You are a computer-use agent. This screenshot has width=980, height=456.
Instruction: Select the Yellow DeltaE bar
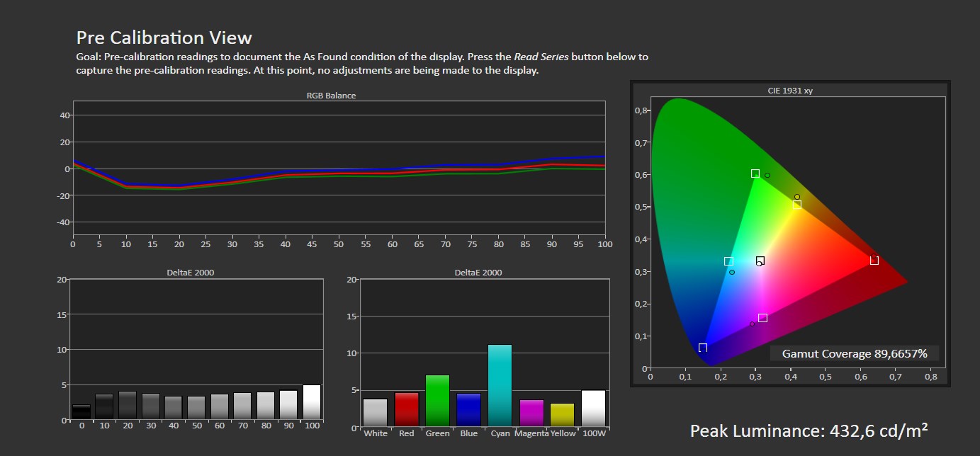pyautogui.click(x=562, y=414)
